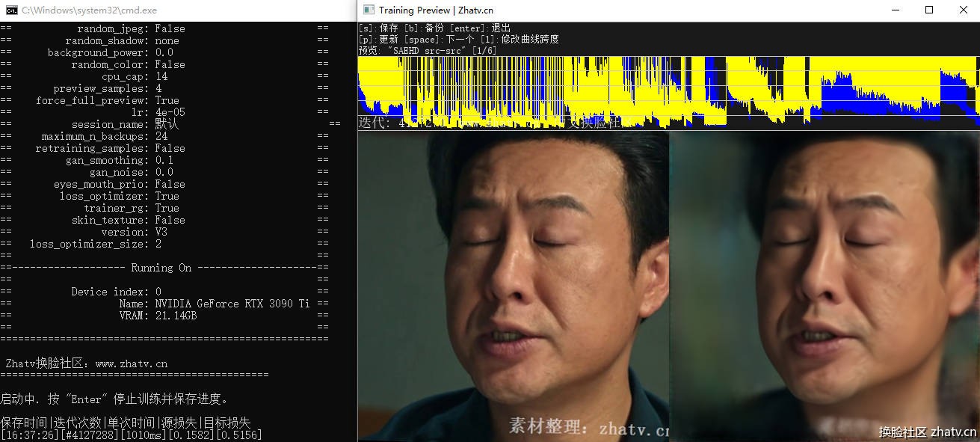
Task: Select the "eyes_mouth_prio: False" line in cmd
Action: coord(119,184)
